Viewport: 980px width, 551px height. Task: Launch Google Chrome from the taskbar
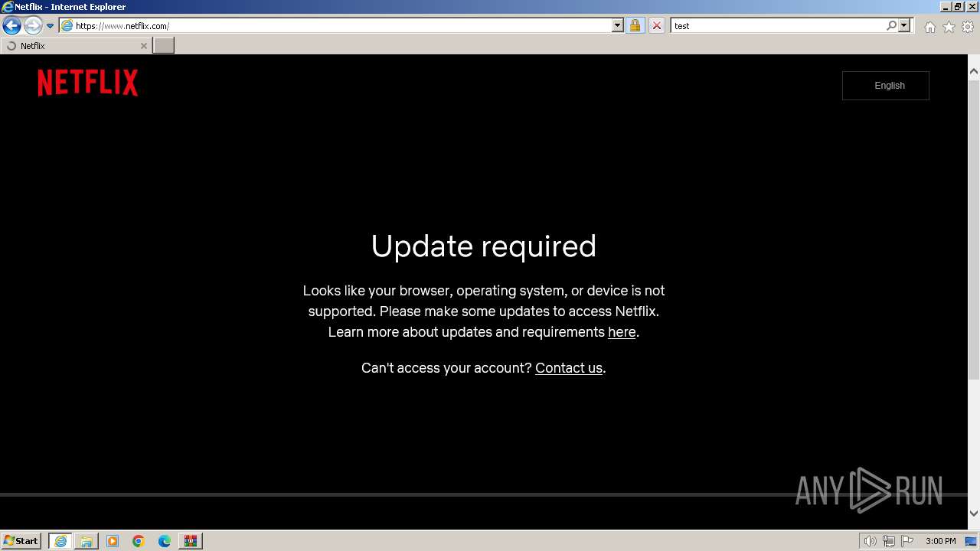coord(139,541)
